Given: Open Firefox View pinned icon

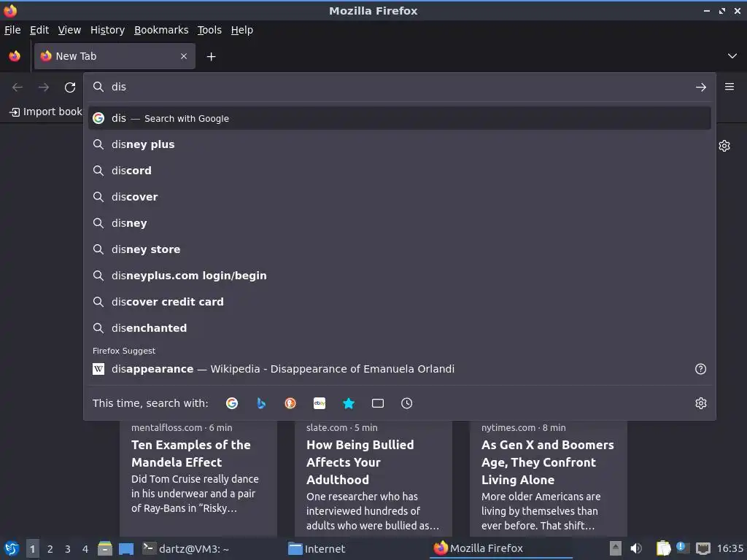Looking at the screenshot, I should point(15,56).
